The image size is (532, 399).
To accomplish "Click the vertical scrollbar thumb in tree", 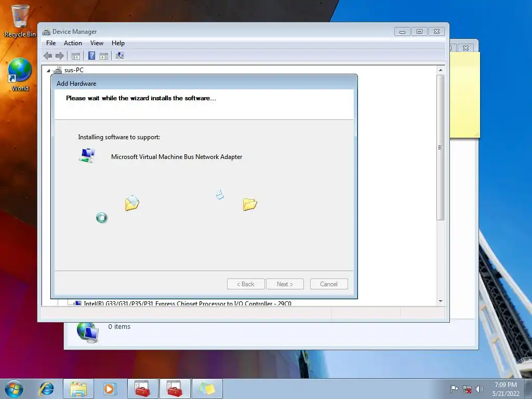I will coord(441,148).
